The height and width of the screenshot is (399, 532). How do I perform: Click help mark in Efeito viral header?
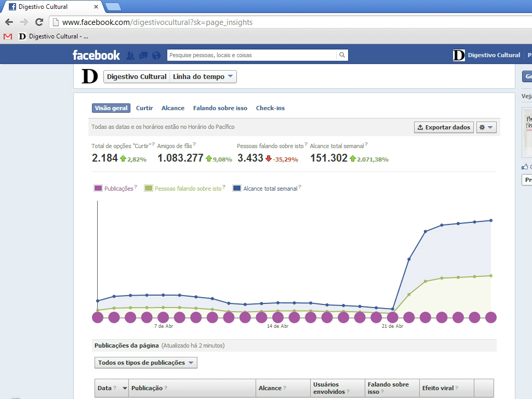click(x=457, y=388)
